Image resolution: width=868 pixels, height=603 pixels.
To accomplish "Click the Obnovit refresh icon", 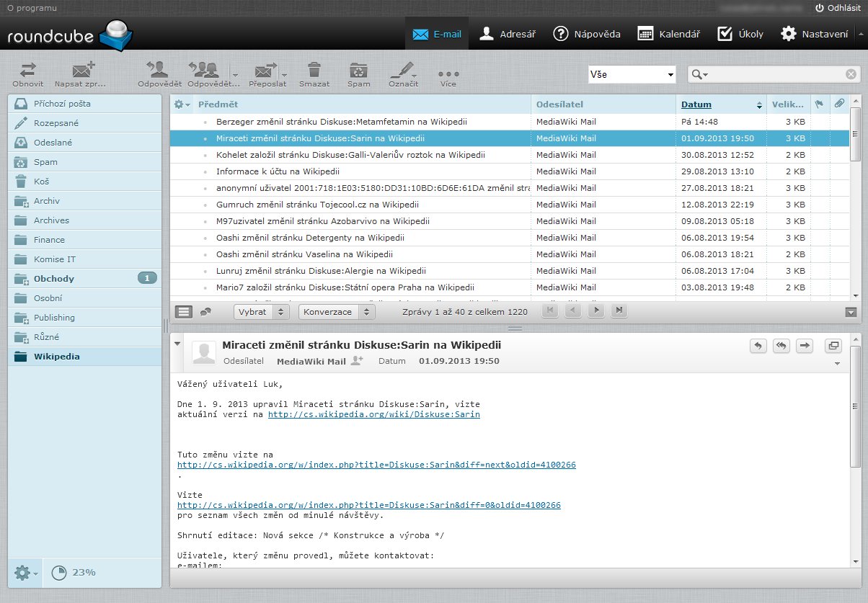I will click(27, 71).
